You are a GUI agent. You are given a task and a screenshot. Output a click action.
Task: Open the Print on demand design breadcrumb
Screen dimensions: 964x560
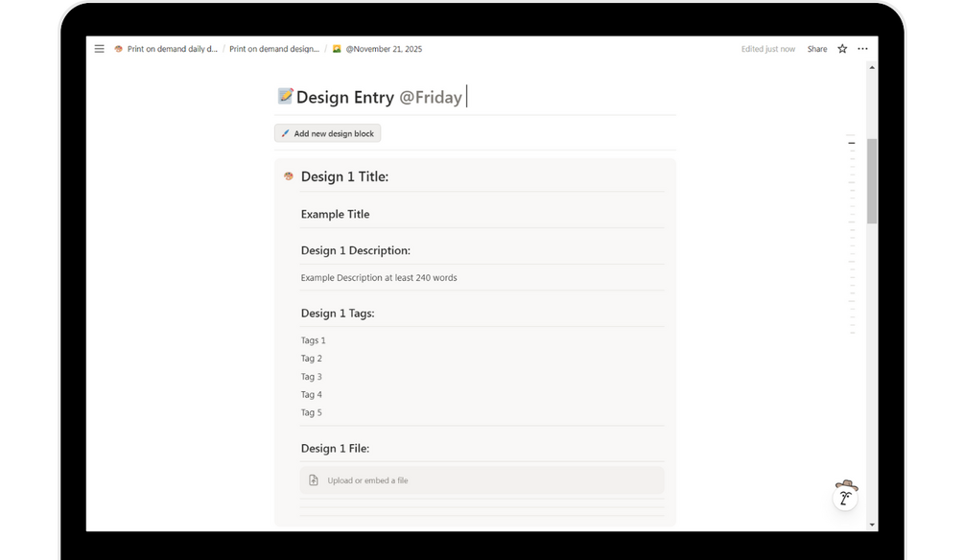[x=274, y=49]
